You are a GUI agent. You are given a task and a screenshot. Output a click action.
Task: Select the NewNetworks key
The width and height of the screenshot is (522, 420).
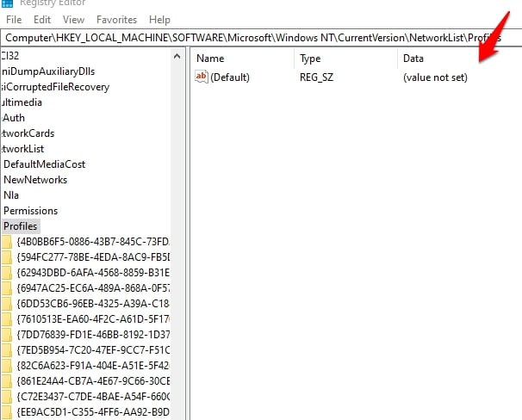(x=35, y=180)
